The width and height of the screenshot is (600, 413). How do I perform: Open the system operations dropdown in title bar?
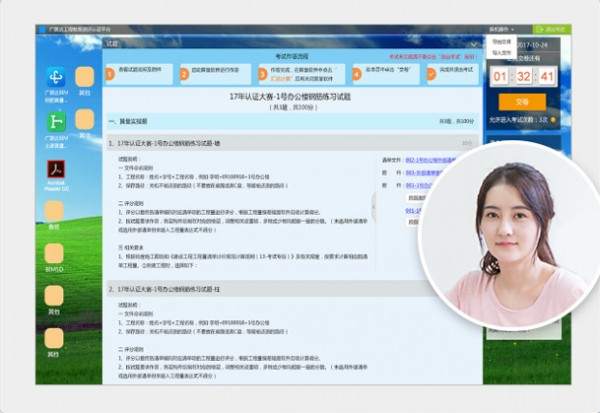(x=501, y=30)
